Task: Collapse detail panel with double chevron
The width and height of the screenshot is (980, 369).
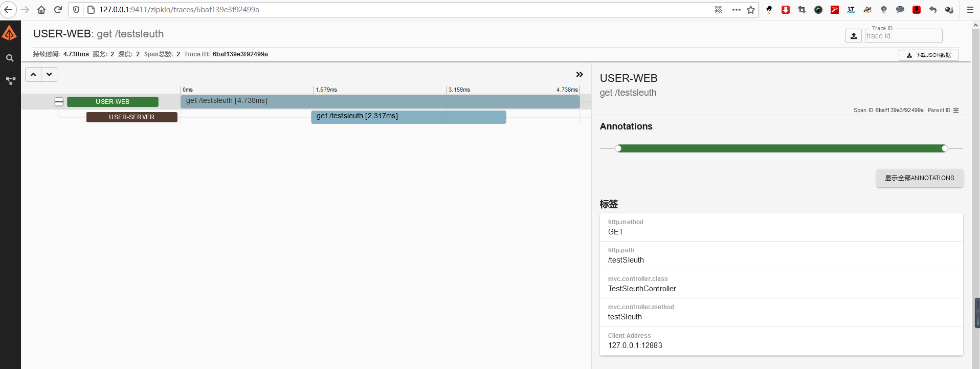Action: point(580,75)
